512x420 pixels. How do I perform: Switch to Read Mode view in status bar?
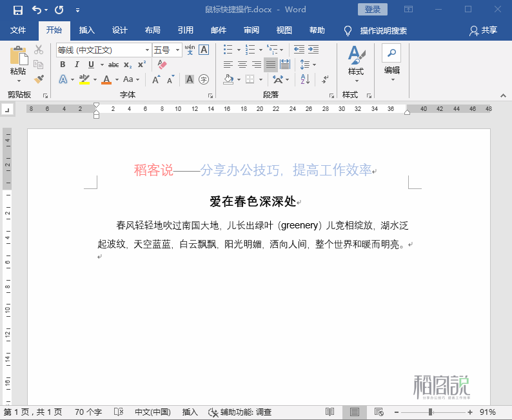(330, 412)
